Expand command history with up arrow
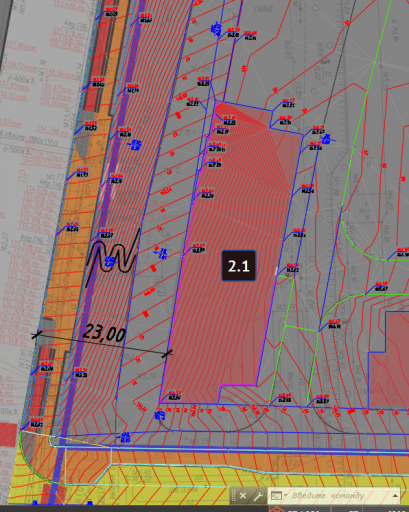The height and width of the screenshot is (512, 409). (395, 496)
